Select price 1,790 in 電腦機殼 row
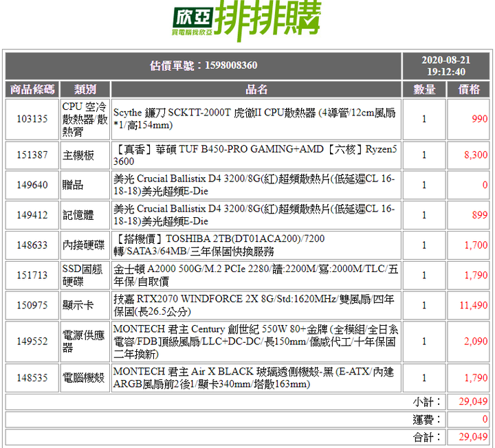 pos(468,378)
